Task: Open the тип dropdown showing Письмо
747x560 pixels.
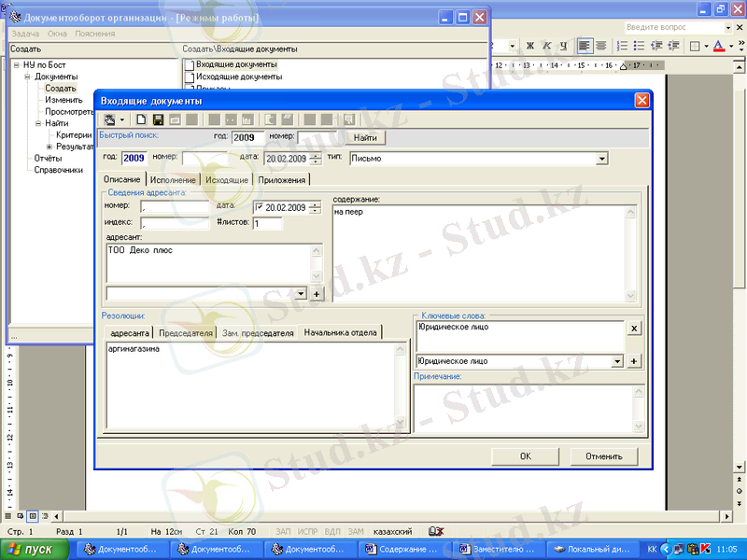Action: tap(601, 159)
